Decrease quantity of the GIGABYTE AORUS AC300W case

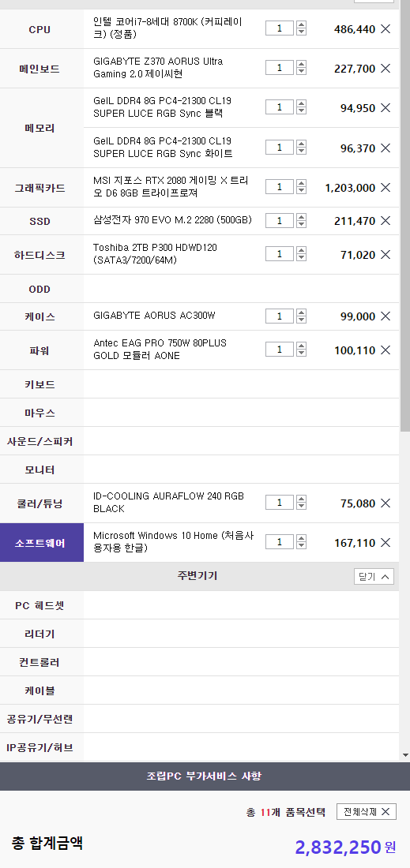[301, 320]
